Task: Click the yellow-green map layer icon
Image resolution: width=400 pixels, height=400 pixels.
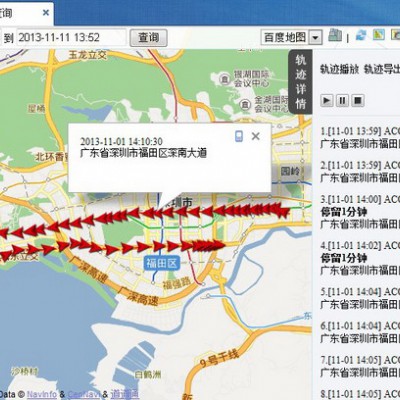Action: pos(379,35)
